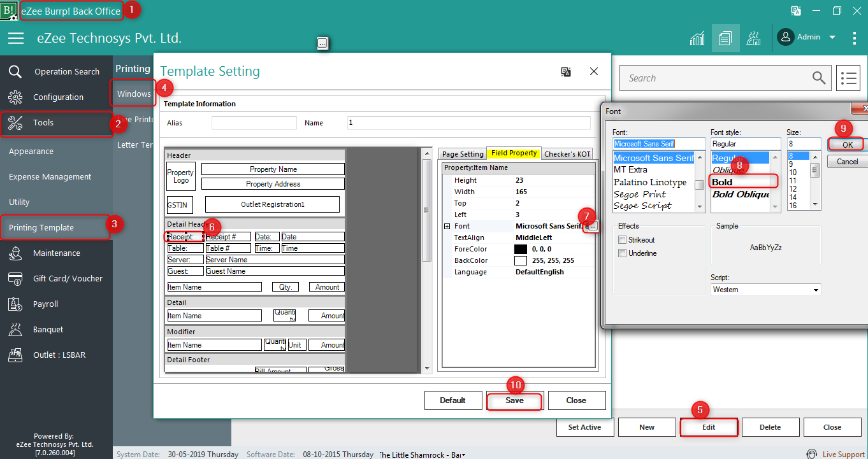Click the Alias input field
Image resolution: width=868 pixels, height=459 pixels.
click(254, 123)
